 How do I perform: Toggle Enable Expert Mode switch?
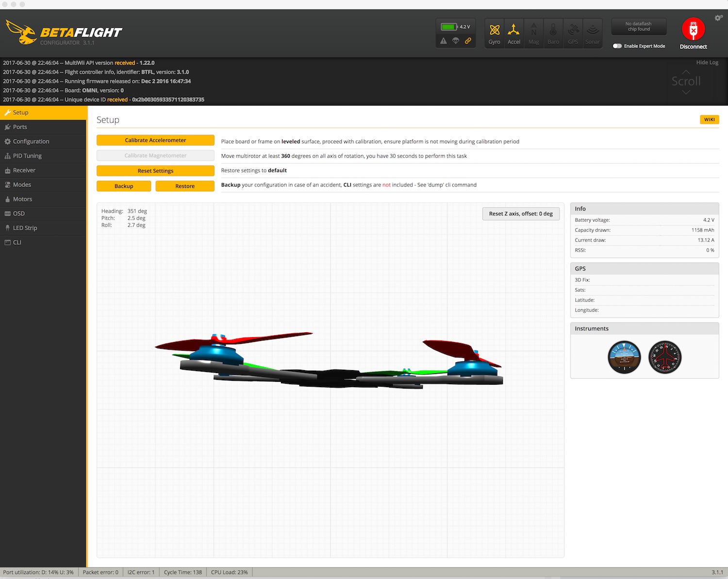click(617, 46)
